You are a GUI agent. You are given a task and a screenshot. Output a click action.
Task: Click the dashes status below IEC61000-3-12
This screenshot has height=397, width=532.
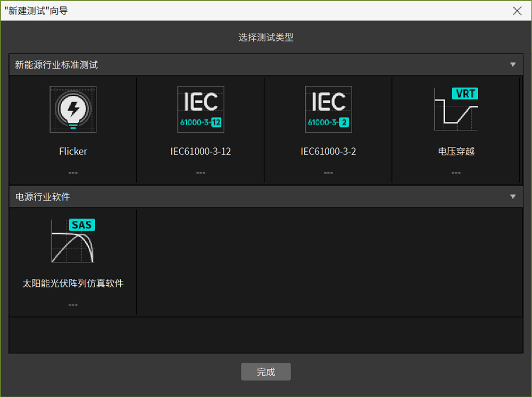[x=201, y=173]
